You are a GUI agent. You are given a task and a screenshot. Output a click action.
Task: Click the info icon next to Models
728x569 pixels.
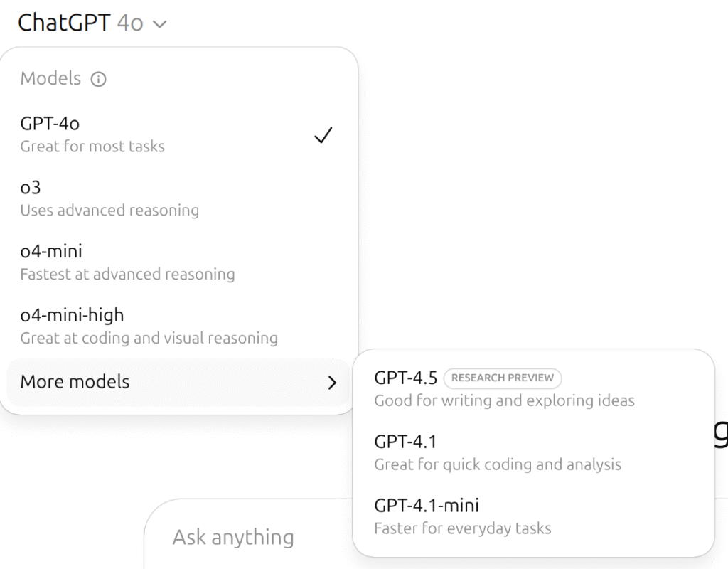pyautogui.click(x=99, y=79)
